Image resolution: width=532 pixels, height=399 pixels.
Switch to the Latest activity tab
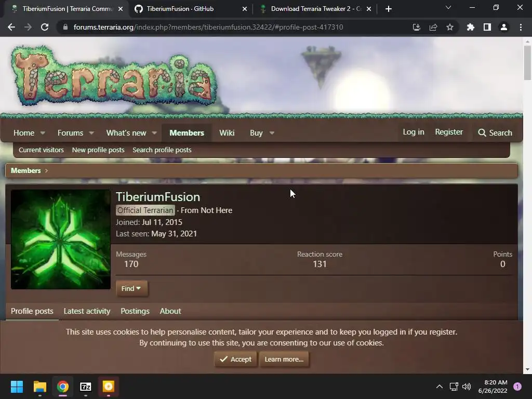pyautogui.click(x=87, y=311)
